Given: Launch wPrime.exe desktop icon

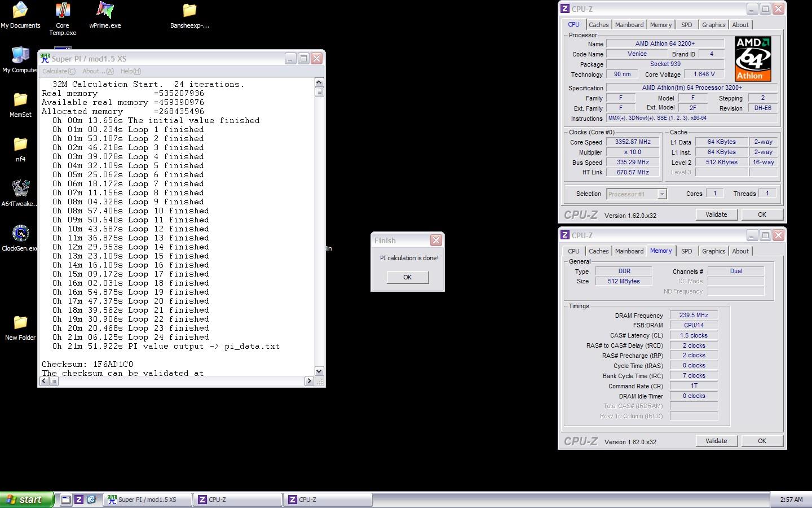Looking at the screenshot, I should click(105, 15).
